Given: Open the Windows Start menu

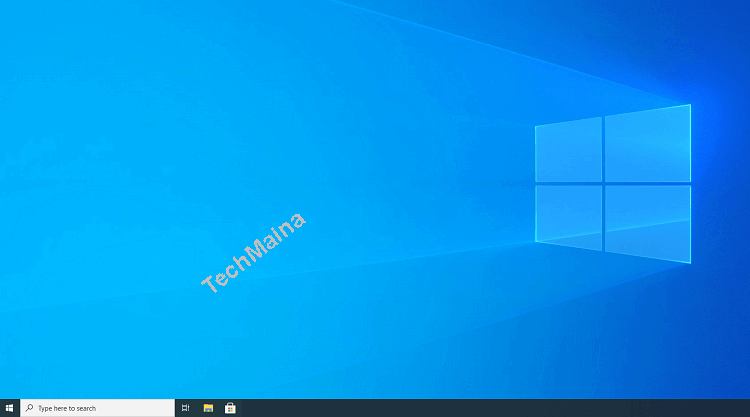Looking at the screenshot, I should [x=10, y=408].
